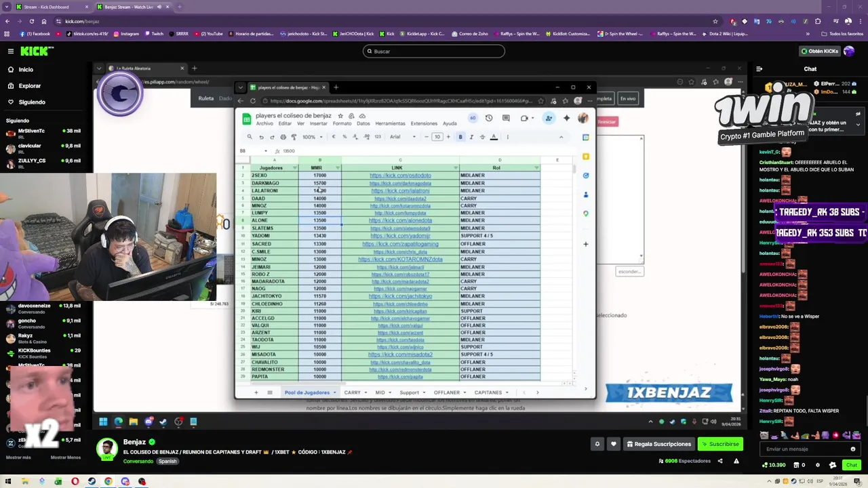The image size is (868, 488).
Task: Open Formato menu in Sheets
Action: pos(342,123)
